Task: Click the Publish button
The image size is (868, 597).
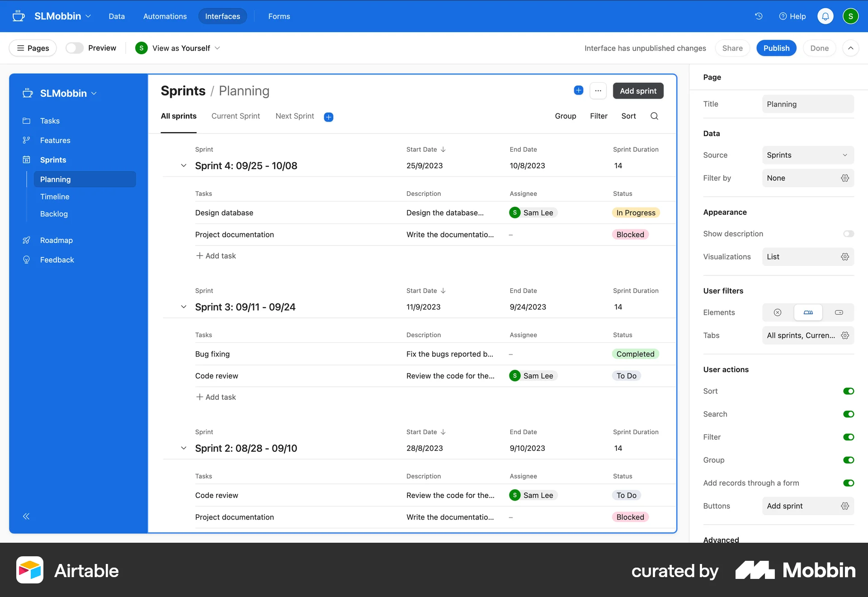Action: (776, 47)
